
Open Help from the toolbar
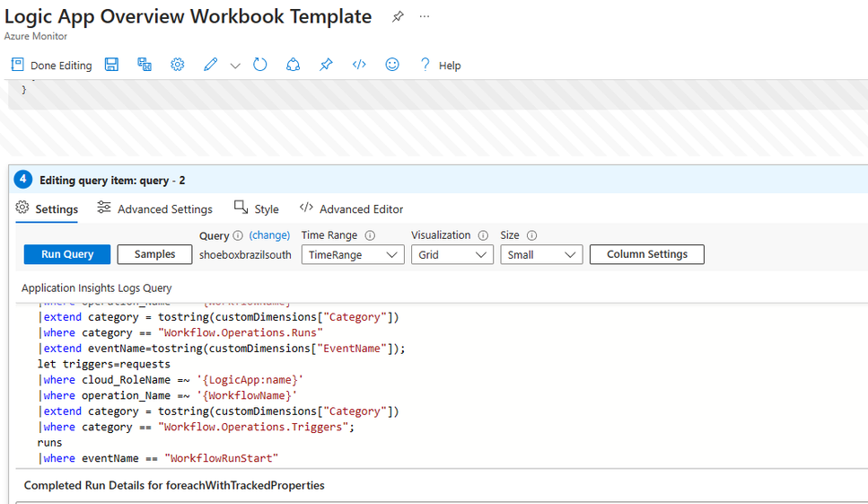click(440, 66)
